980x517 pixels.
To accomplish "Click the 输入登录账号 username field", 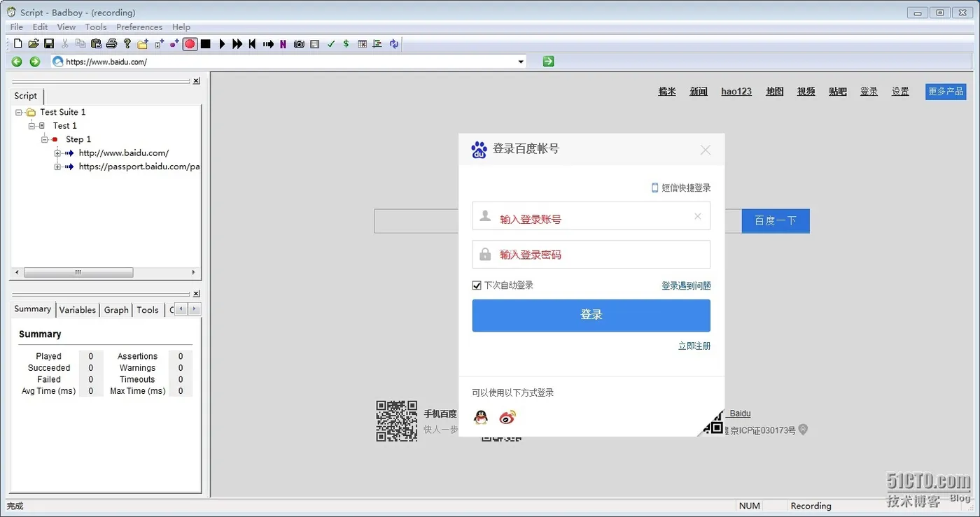I will (591, 216).
